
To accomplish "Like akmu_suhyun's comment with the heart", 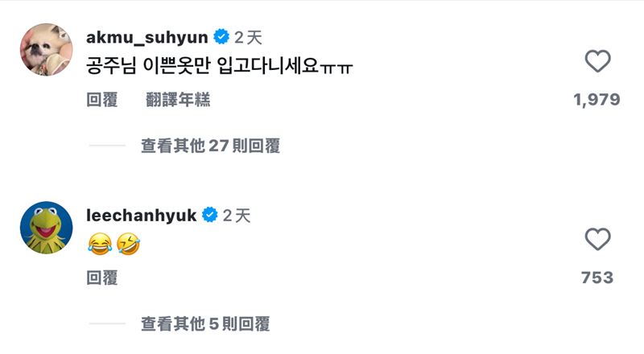I will tap(597, 61).
